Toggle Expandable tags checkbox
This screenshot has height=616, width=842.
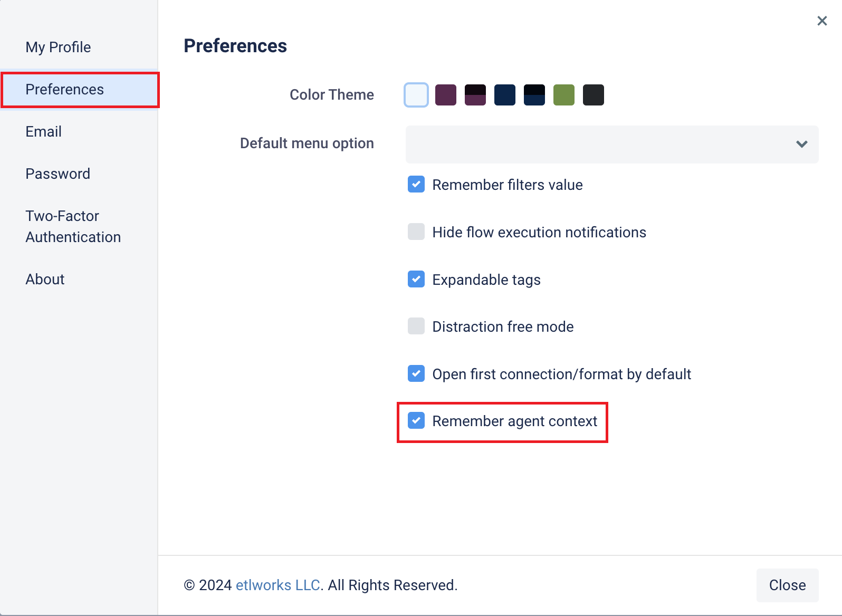click(x=416, y=279)
